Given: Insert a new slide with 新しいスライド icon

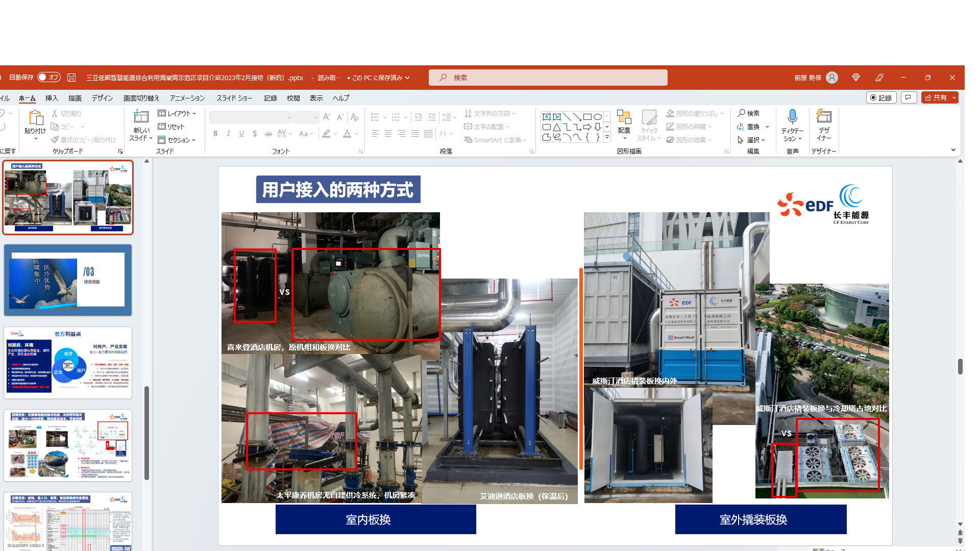Looking at the screenshot, I should [140, 118].
